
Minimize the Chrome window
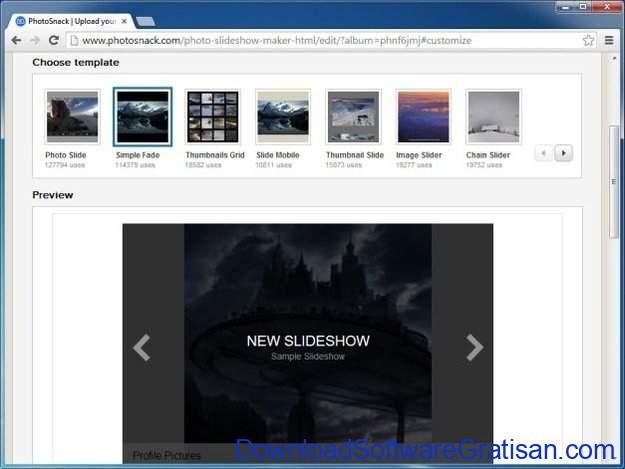[566, 7]
